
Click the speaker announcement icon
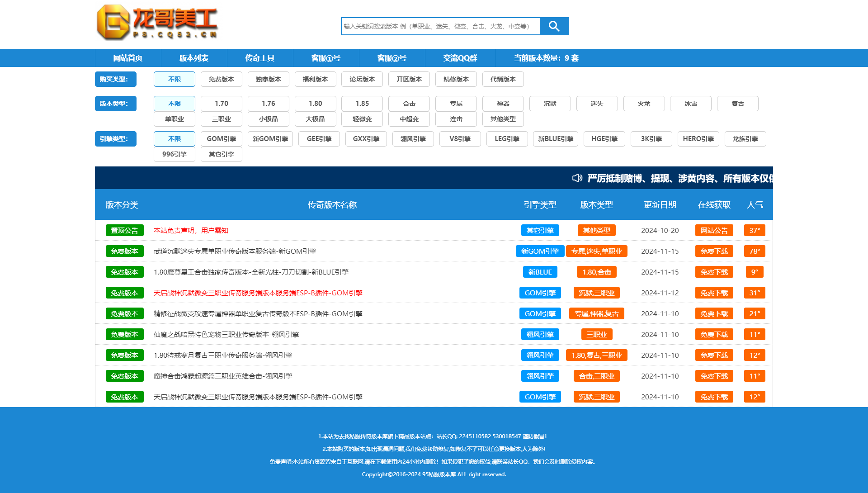(577, 178)
